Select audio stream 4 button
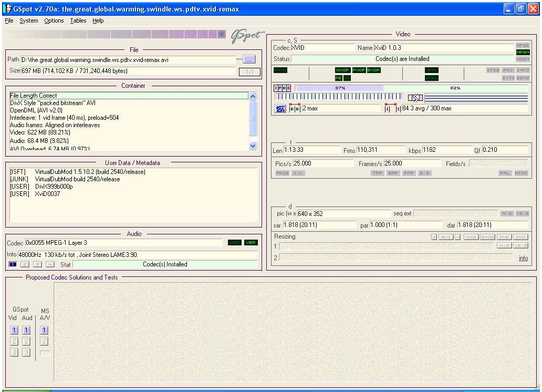Screen dimensions: 542x392 pyautogui.click(x=50, y=265)
